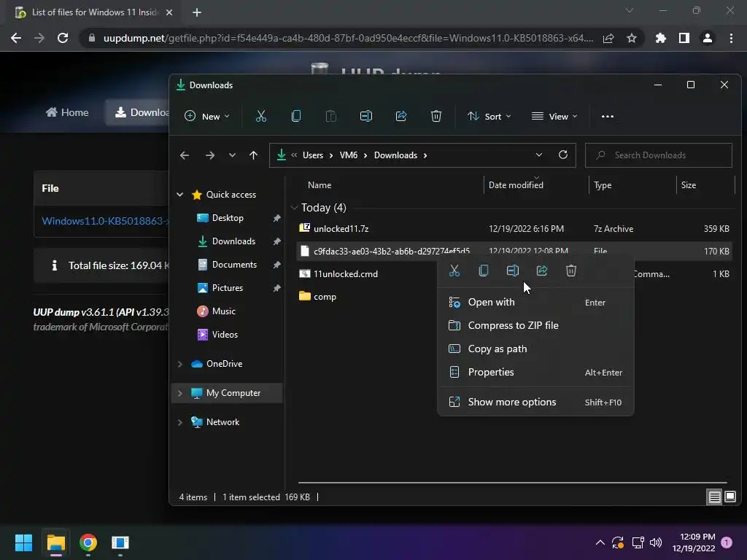The image size is (747, 560).
Task: Expand OneDrive in navigation pane
Action: coord(180,364)
